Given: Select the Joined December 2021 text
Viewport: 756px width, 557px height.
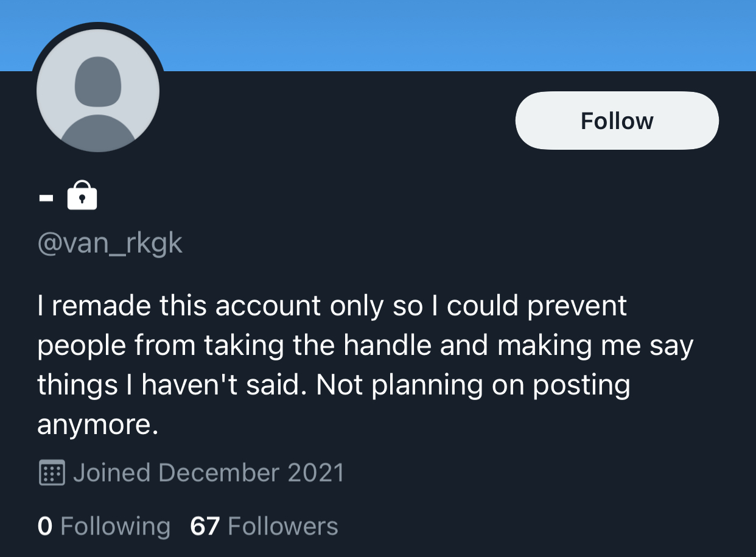Looking at the screenshot, I should [208, 473].
